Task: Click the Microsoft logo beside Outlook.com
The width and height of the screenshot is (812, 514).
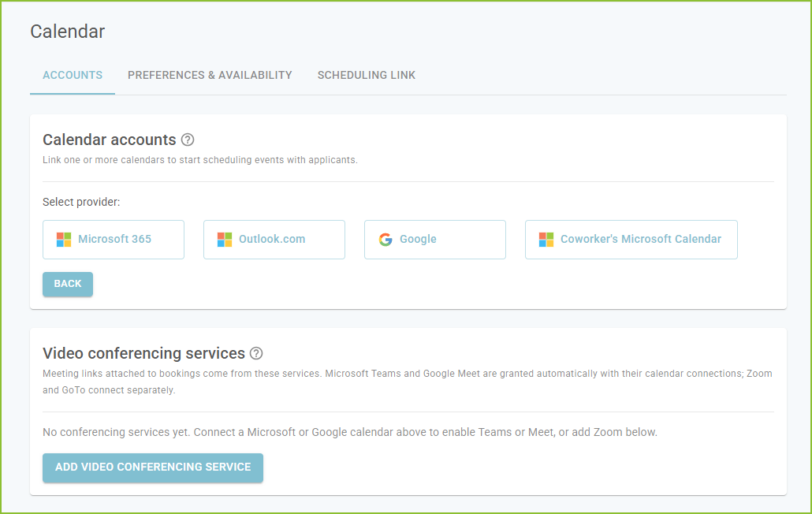Action: [x=225, y=239]
